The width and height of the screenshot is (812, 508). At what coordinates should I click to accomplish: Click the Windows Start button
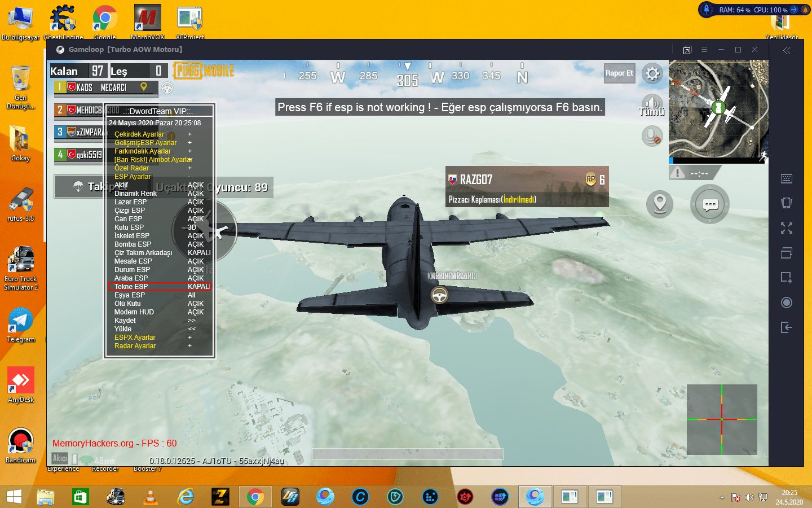14,497
